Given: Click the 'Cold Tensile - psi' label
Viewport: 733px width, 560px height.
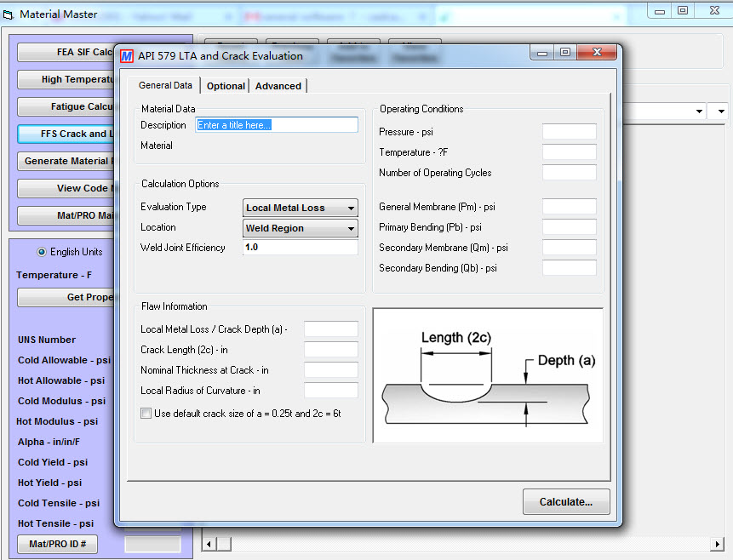Looking at the screenshot, I should 59,503.
